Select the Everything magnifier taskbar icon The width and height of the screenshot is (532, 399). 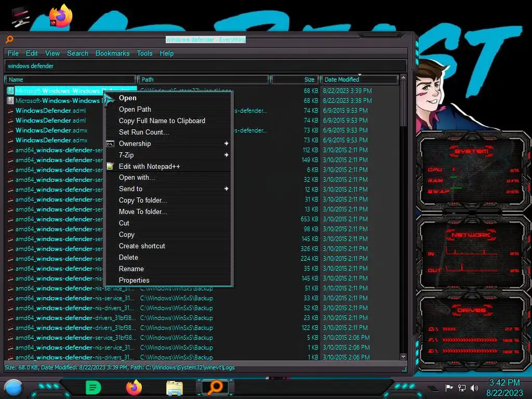215,387
